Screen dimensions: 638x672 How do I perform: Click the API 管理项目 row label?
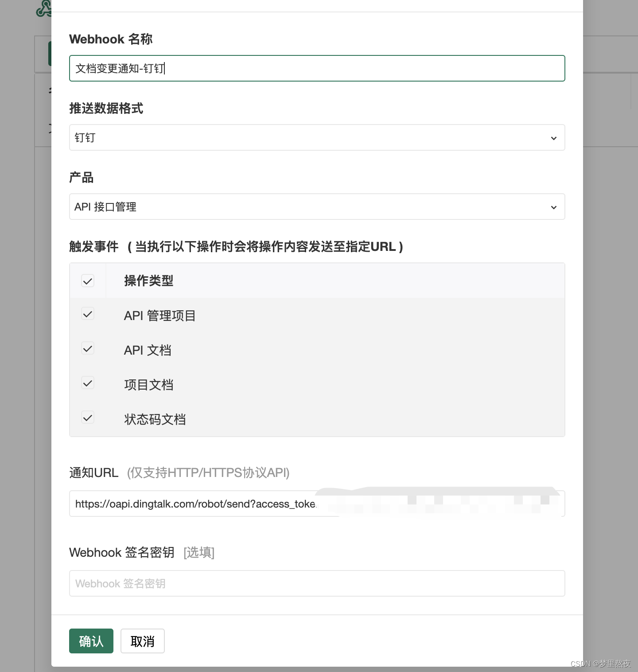coord(160,316)
